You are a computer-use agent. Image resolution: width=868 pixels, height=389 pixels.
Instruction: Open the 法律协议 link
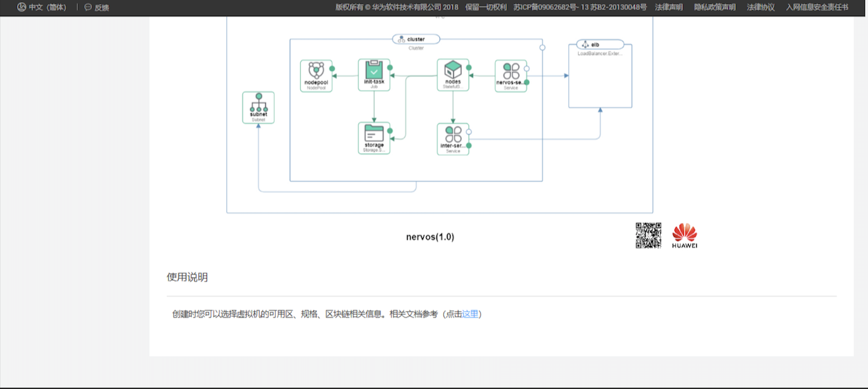coord(761,7)
